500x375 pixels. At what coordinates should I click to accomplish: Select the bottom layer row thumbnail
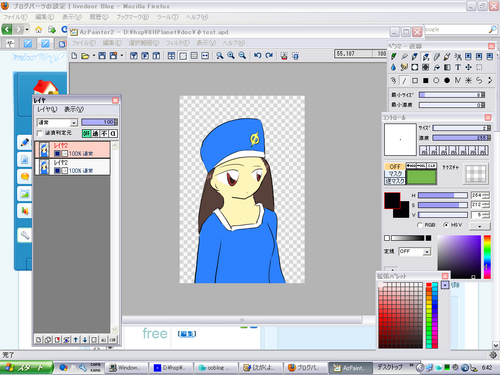pyautogui.click(x=44, y=167)
